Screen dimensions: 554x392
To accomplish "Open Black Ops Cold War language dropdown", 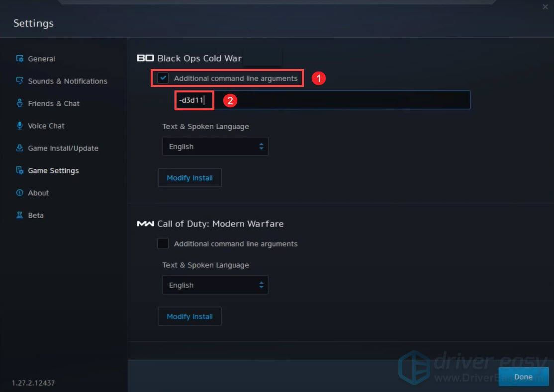I will [215, 147].
